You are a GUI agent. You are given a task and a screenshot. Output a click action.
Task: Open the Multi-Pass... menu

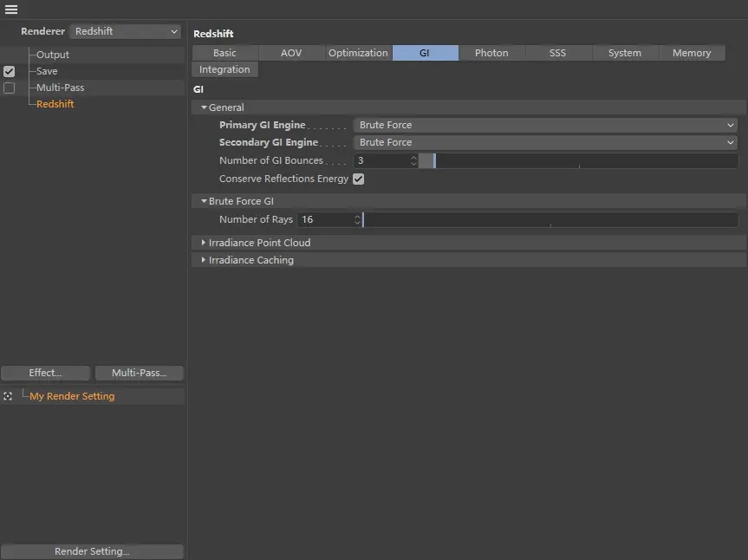pyautogui.click(x=139, y=373)
